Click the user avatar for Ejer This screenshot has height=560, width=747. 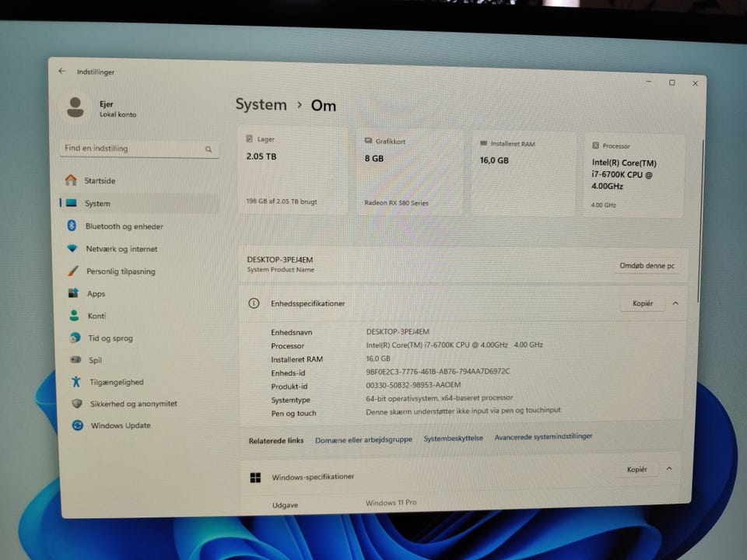tap(75, 107)
